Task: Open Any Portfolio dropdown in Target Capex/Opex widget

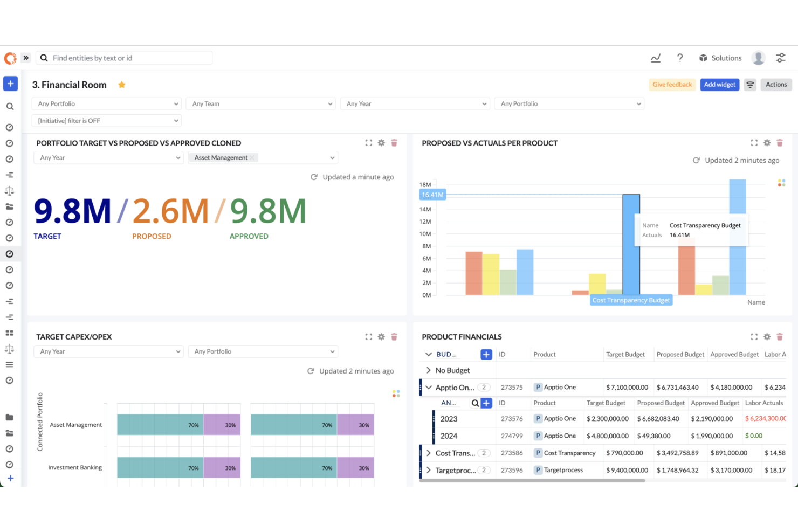Action: [263, 351]
